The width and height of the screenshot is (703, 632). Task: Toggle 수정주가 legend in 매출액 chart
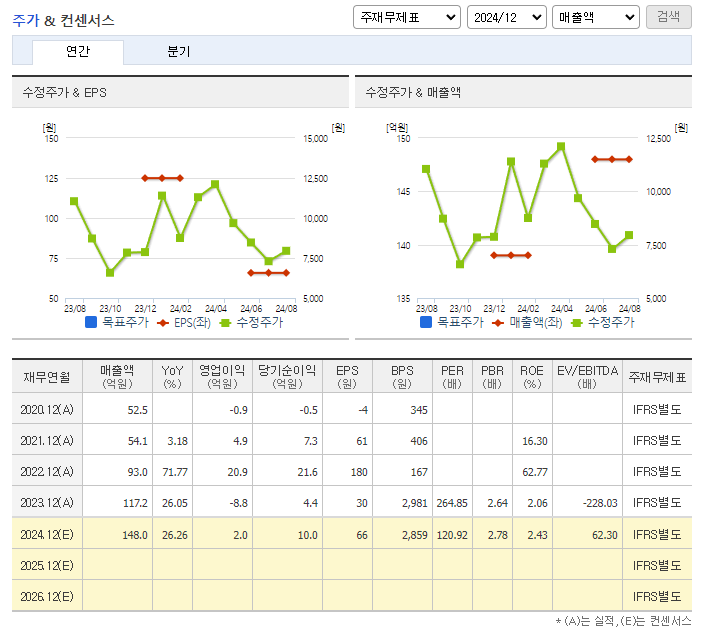point(603,322)
